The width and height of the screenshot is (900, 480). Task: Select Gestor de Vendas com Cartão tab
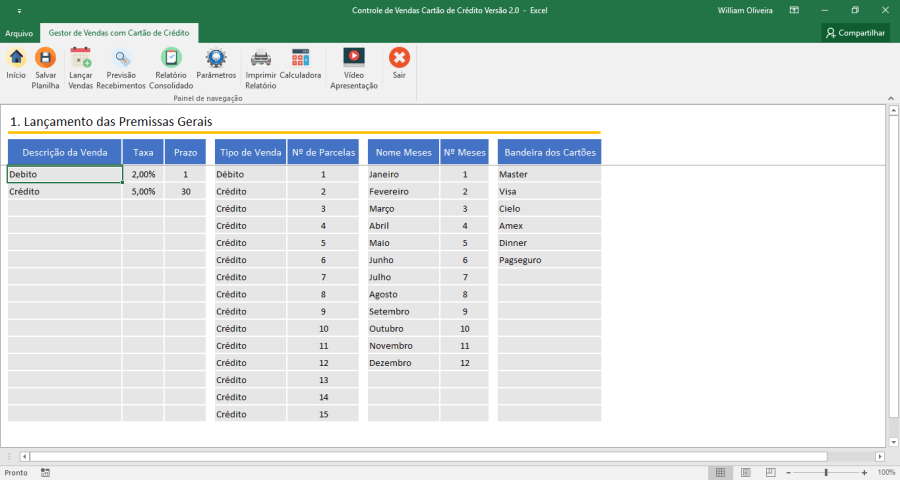coord(119,33)
